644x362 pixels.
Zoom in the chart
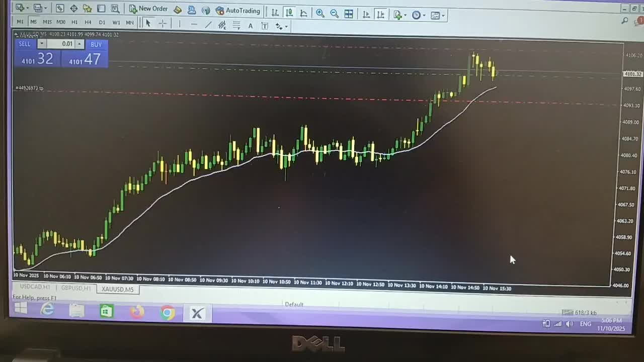click(320, 14)
